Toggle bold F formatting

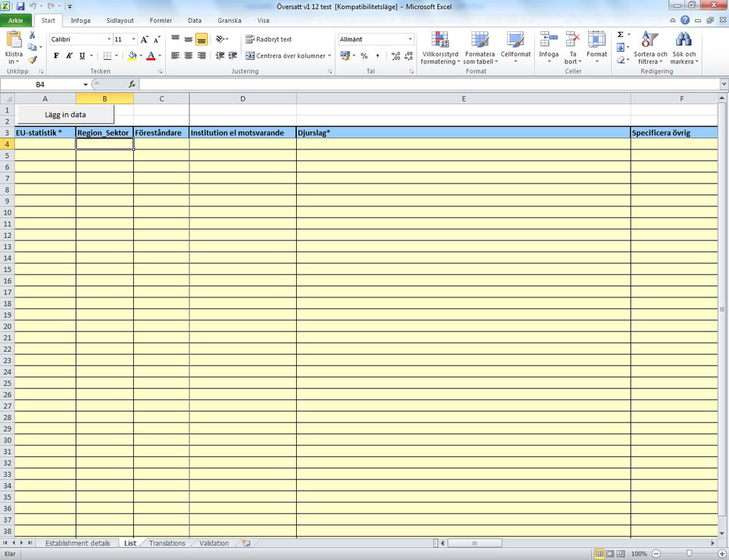click(56, 56)
